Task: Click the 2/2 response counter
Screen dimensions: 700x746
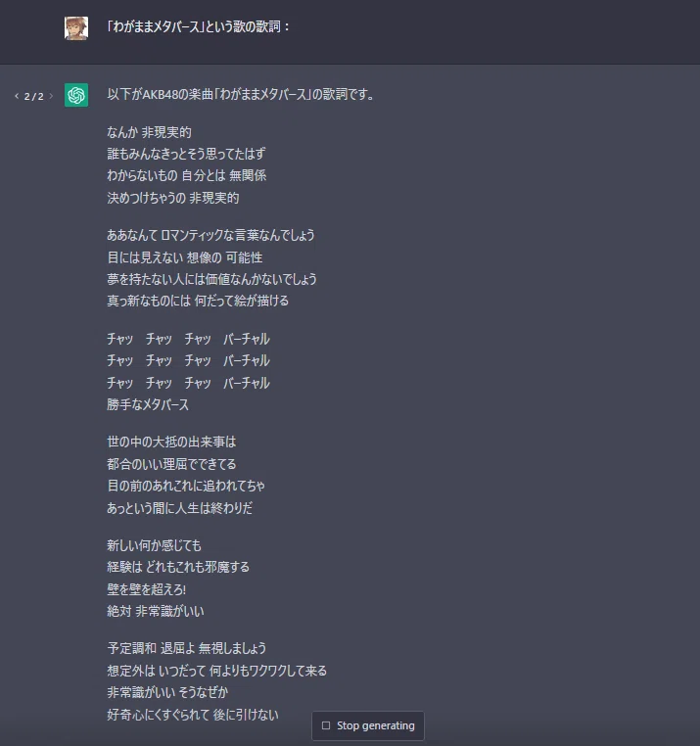Action: click(x=34, y=97)
